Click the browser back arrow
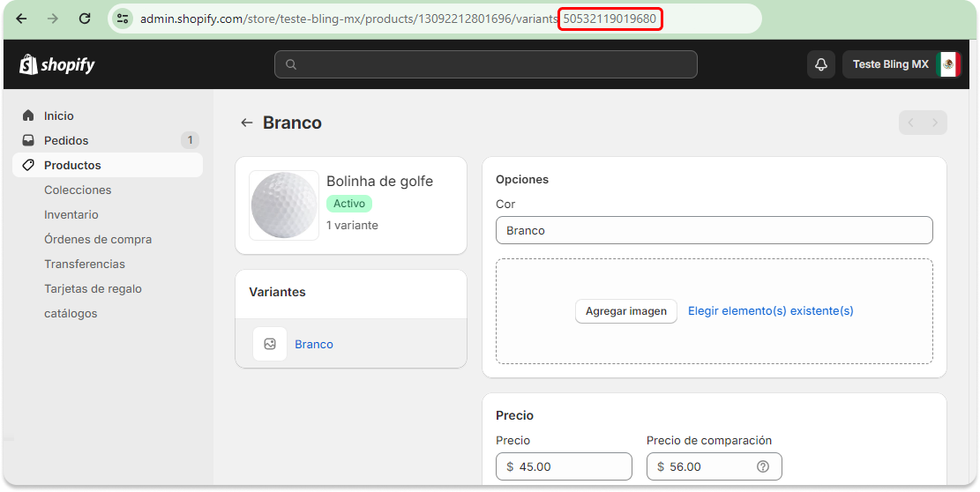Image resolution: width=980 pixels, height=492 pixels. click(21, 19)
